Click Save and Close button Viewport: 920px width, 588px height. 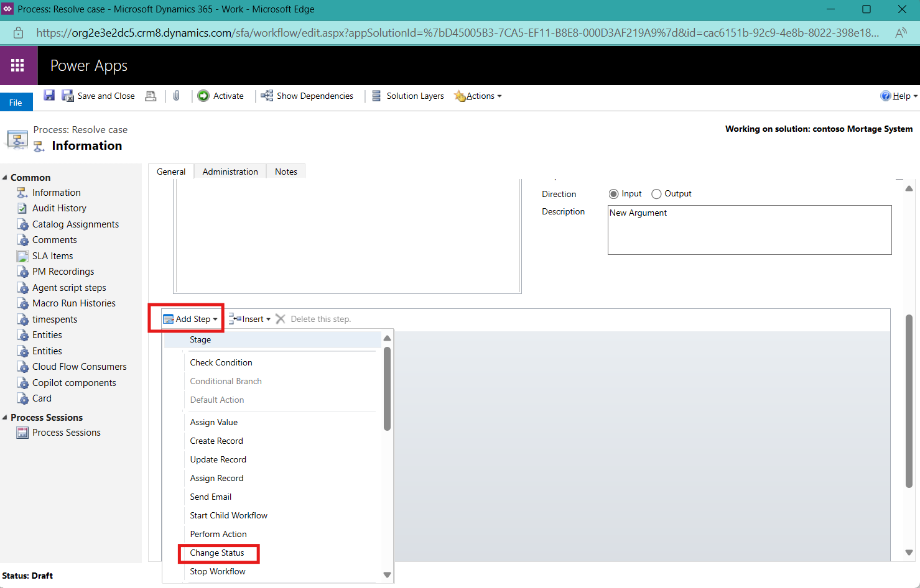click(99, 96)
